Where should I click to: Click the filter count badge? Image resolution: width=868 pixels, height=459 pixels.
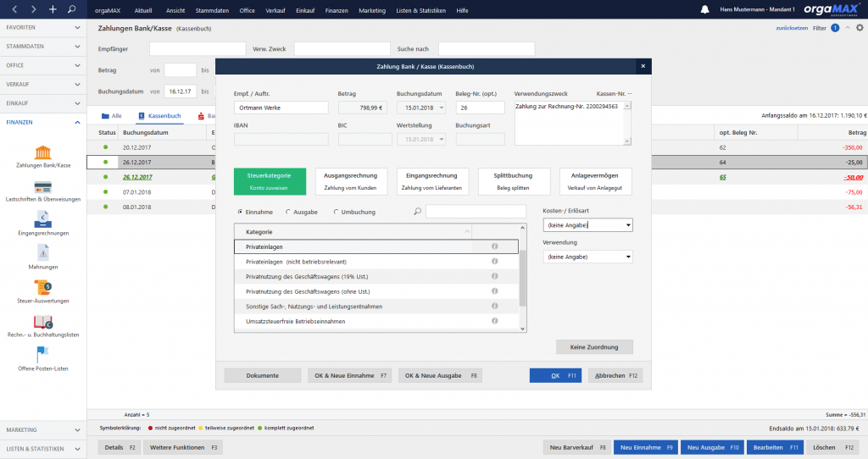(835, 28)
